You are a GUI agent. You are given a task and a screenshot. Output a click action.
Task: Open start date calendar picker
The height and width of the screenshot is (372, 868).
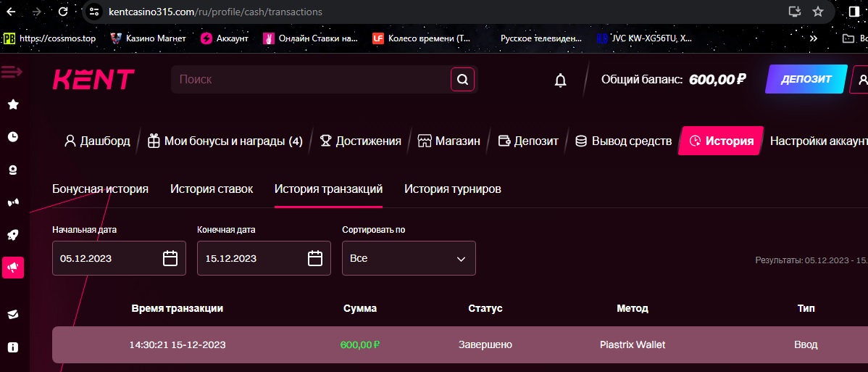point(170,258)
